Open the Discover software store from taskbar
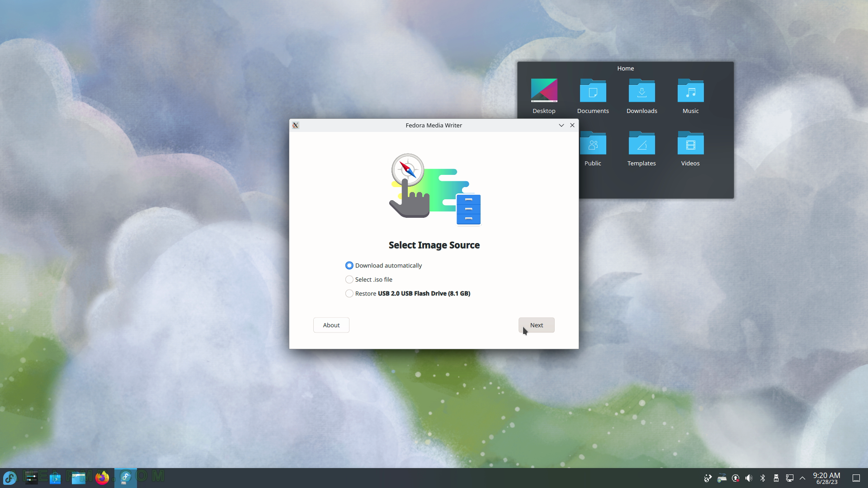 click(x=55, y=478)
